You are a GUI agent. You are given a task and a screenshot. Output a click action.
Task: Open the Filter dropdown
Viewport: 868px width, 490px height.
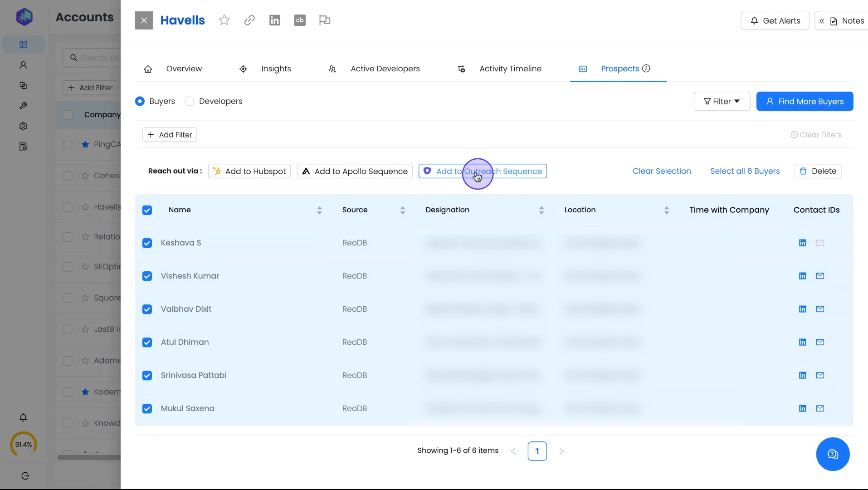tap(722, 102)
